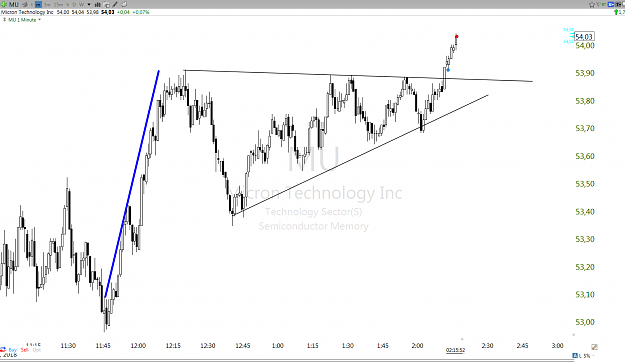Click the MU ticker symbol field
Viewport: 625px width, 363px height.
(14, 4)
